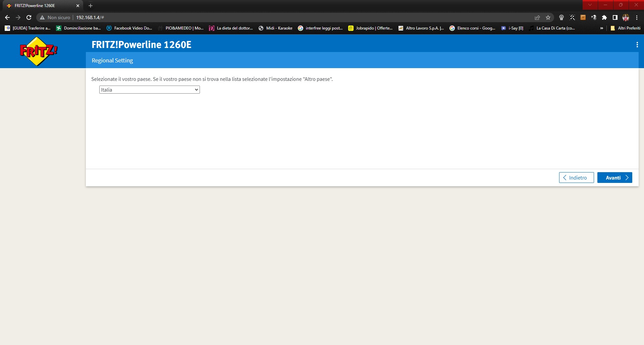Open the PIO&AMEDEO bookmark
Viewport: 644px width, 345px height.
181,28
